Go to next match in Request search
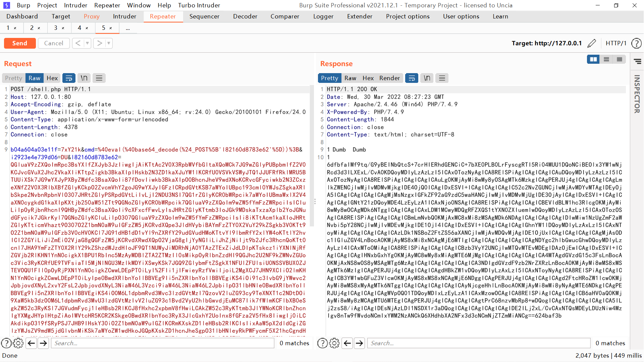This screenshot has width=644, height=362. click(x=43, y=343)
